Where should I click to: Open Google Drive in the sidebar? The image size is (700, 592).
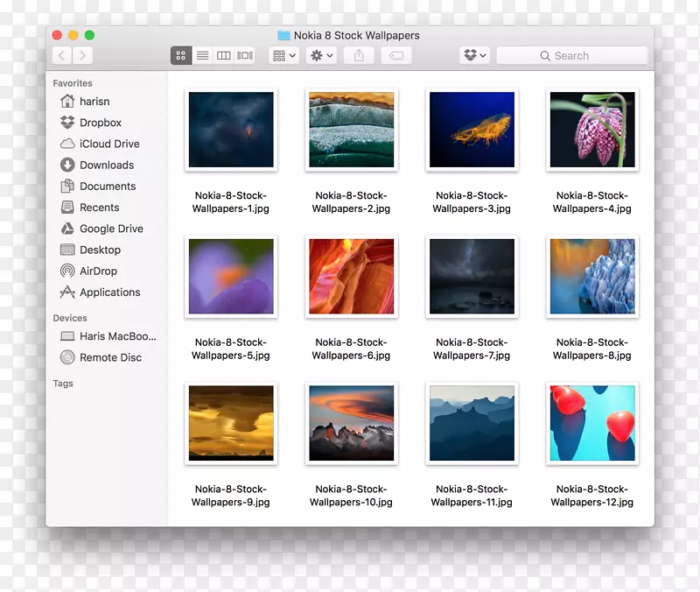111,229
